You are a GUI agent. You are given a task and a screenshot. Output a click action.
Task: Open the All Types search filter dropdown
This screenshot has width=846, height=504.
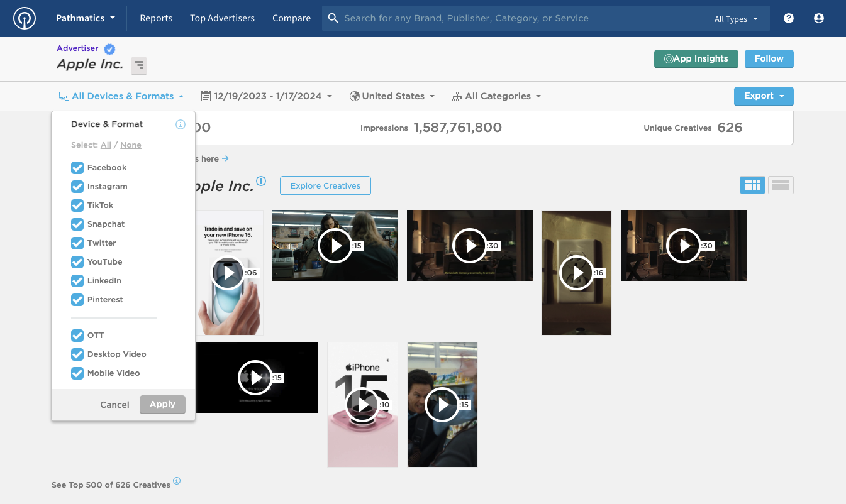coord(736,19)
